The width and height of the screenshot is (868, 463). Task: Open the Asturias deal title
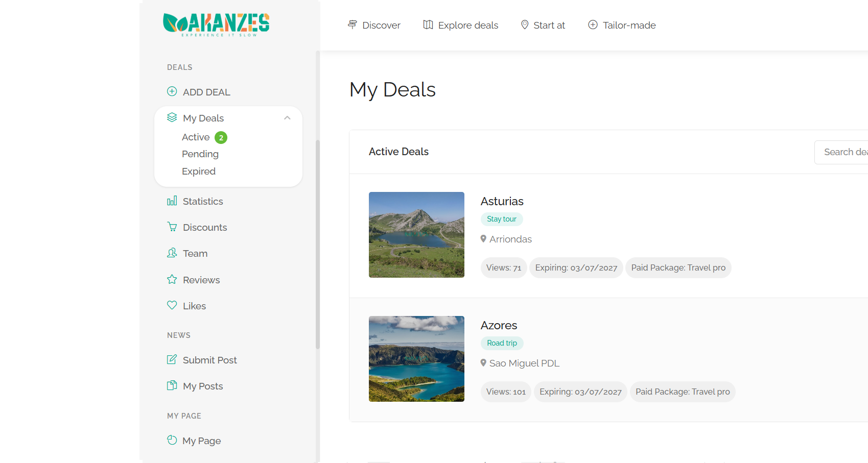point(502,201)
